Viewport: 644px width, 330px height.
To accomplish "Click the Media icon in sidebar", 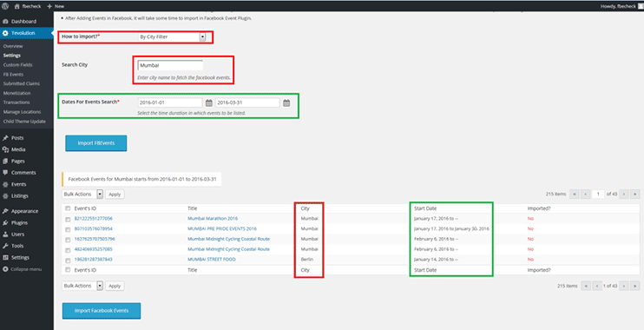I will [5, 149].
